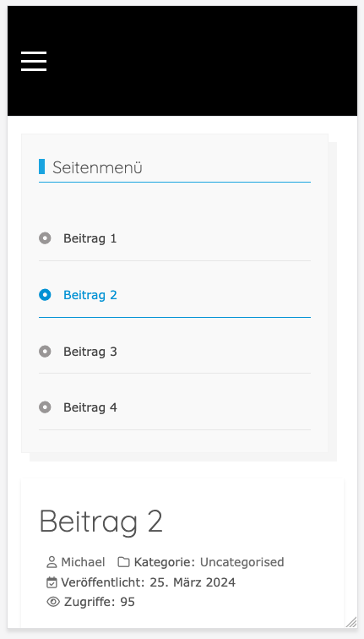Click the bullet icon next to Beitrag 4
Screen dimensions: 364x639
(x=45, y=407)
